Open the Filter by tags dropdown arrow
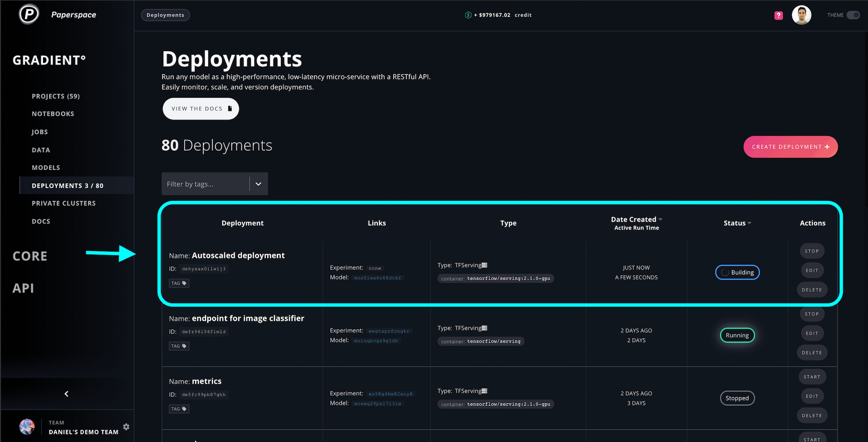The width and height of the screenshot is (868, 442). tap(258, 184)
